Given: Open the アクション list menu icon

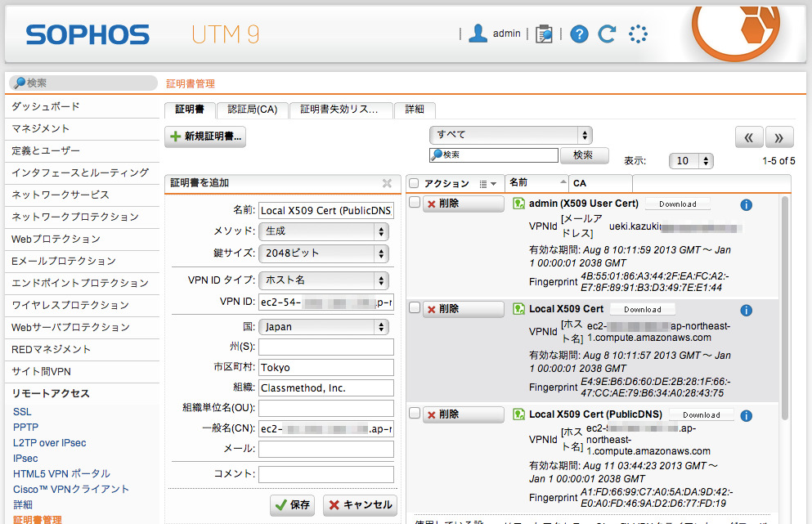Looking at the screenshot, I should (487, 184).
